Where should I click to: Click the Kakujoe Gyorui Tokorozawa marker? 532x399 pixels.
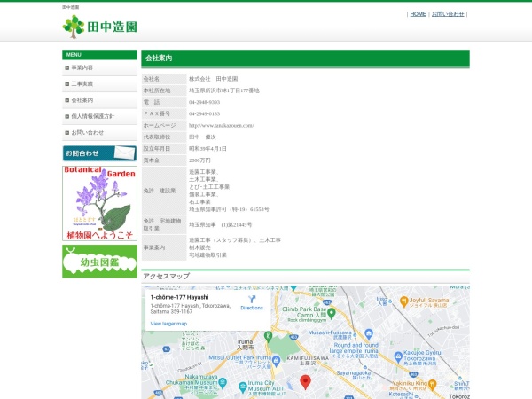(398, 356)
